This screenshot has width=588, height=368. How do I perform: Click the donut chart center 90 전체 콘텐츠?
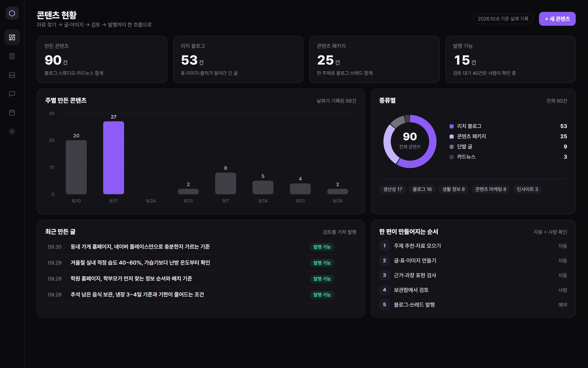pos(410,140)
